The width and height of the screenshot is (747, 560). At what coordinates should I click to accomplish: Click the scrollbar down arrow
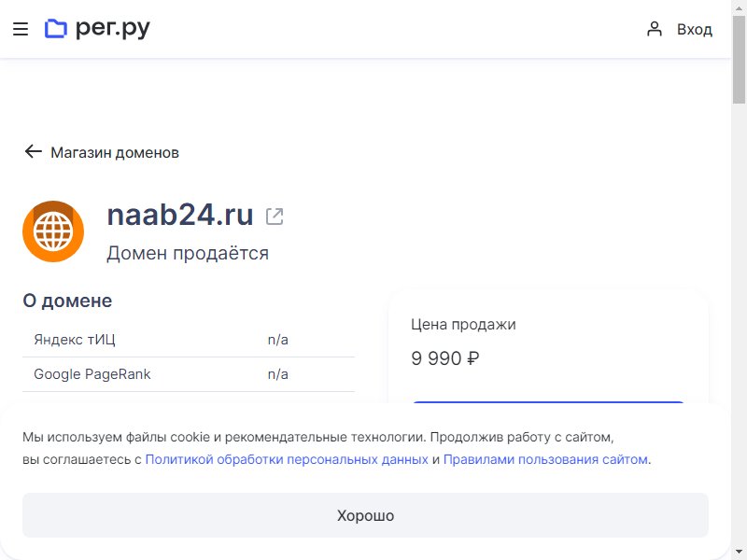(739, 552)
